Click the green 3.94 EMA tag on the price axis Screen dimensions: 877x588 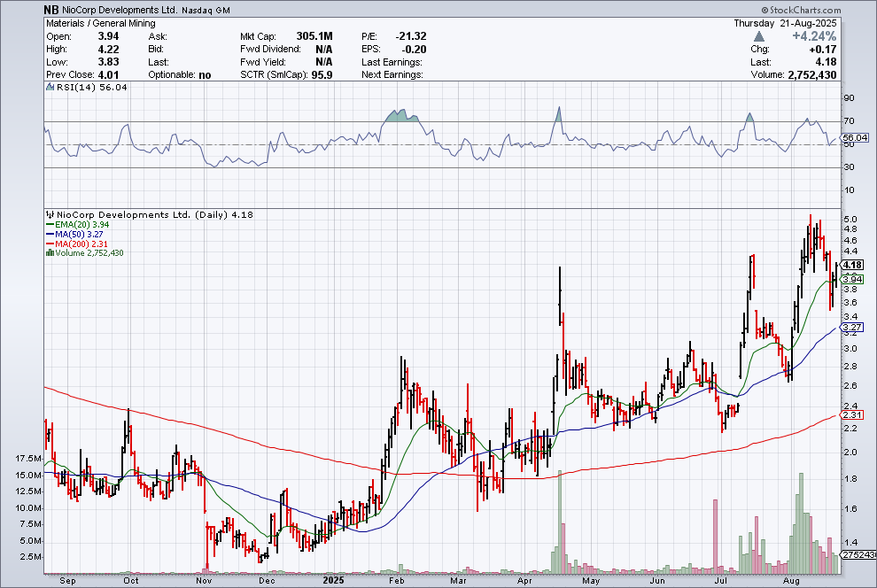(x=852, y=279)
